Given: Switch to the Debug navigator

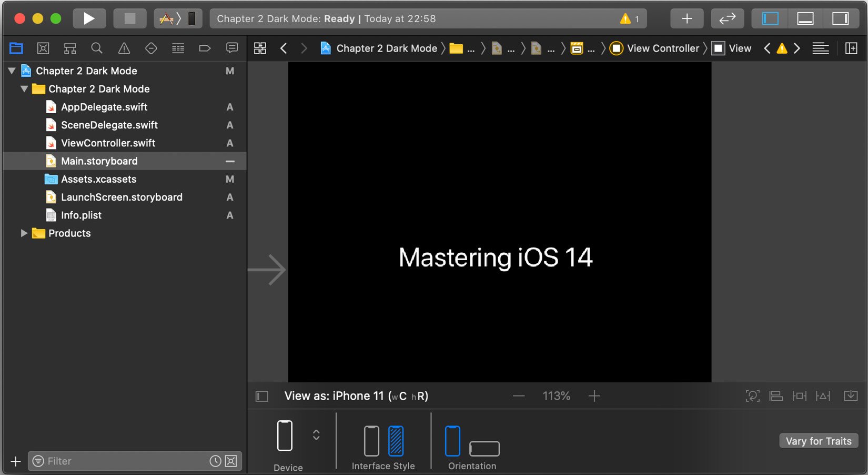Looking at the screenshot, I should (178, 48).
